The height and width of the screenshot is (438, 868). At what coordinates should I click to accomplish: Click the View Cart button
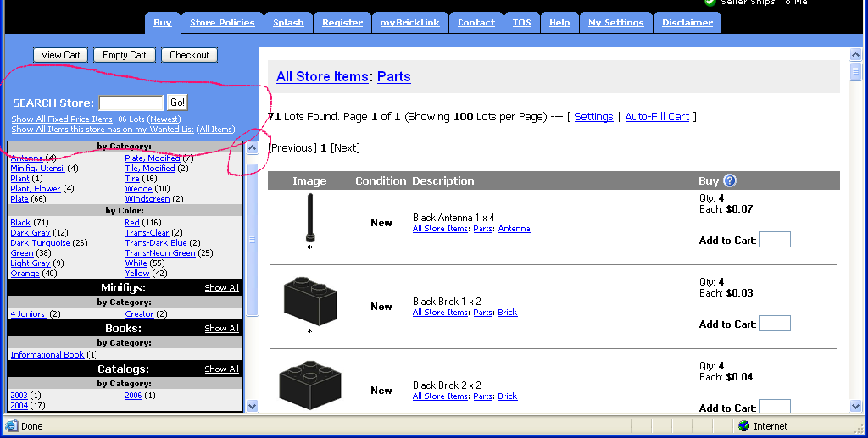point(61,55)
